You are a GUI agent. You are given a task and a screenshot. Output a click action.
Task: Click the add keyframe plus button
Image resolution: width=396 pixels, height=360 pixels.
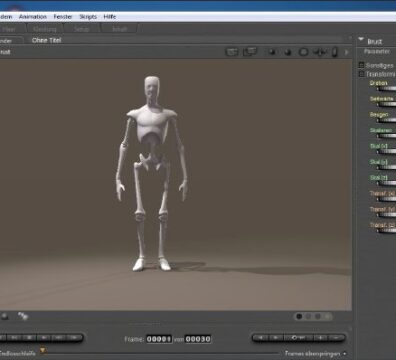(321, 338)
